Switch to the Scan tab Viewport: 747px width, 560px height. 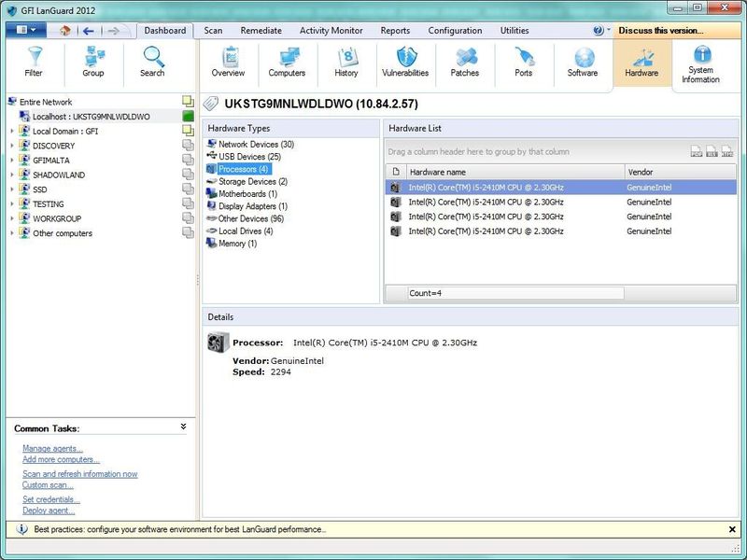[213, 31]
